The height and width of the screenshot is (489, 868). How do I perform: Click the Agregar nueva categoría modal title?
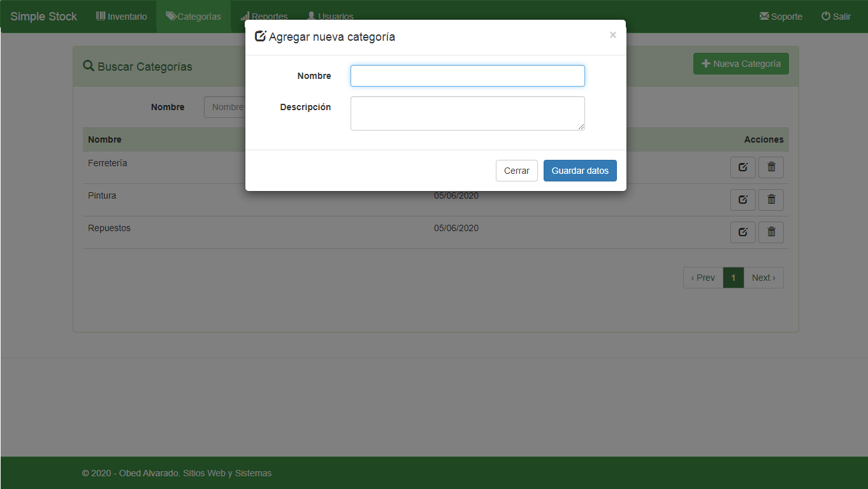pyautogui.click(x=332, y=37)
